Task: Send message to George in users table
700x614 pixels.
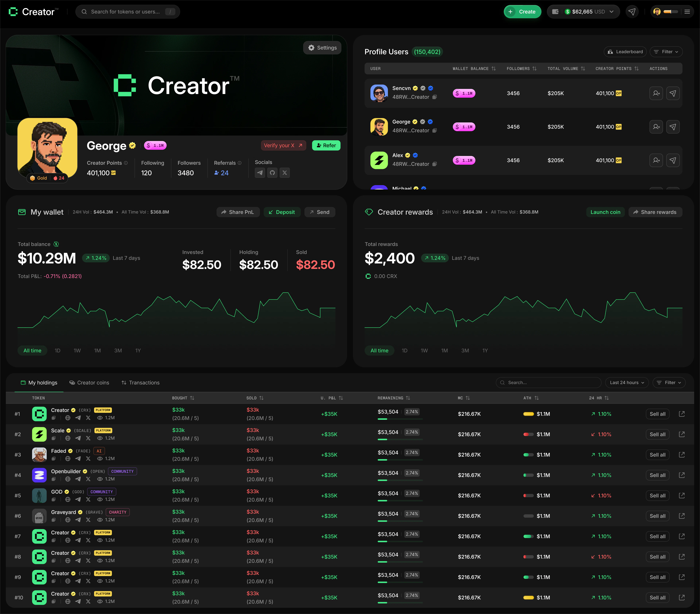Action: [x=673, y=127]
